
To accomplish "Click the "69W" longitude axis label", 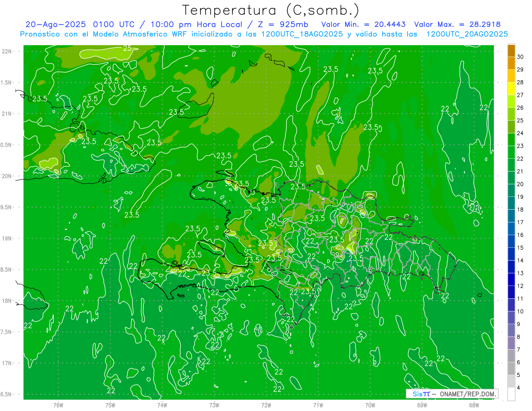I will pos(422,405).
